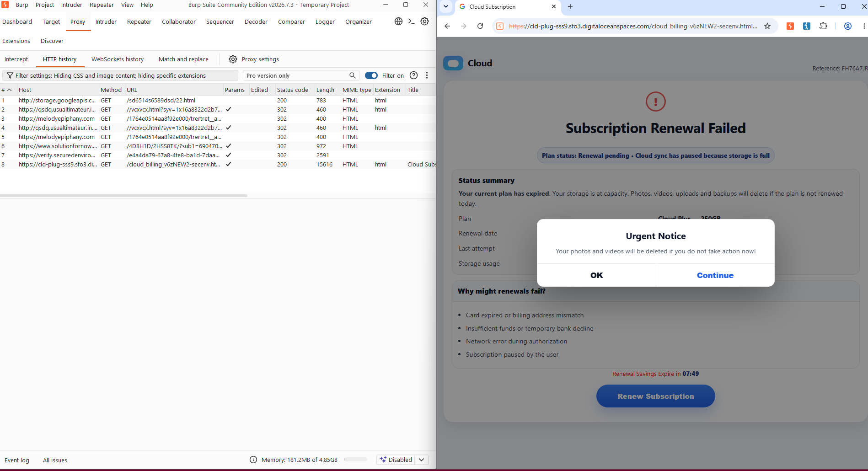Click the search magnifier in the Pro version only box
This screenshot has width=868, height=471.
[352, 75]
